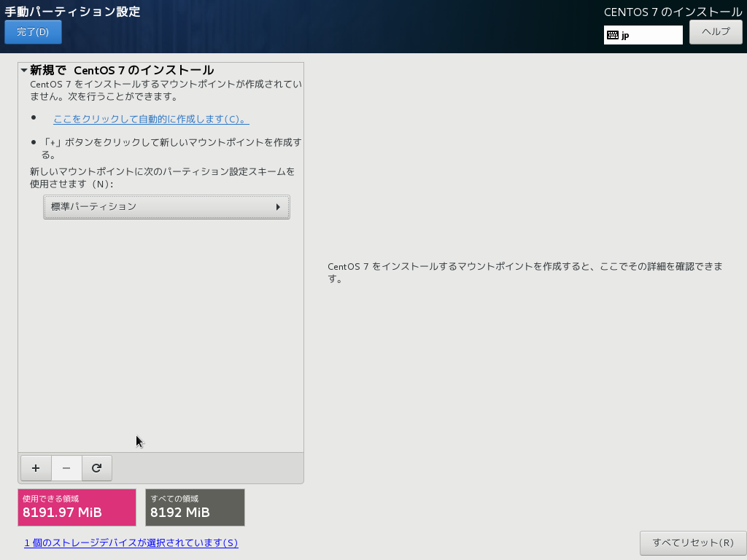
Task: Open the jp keyboard layout selector
Action: 643,34
